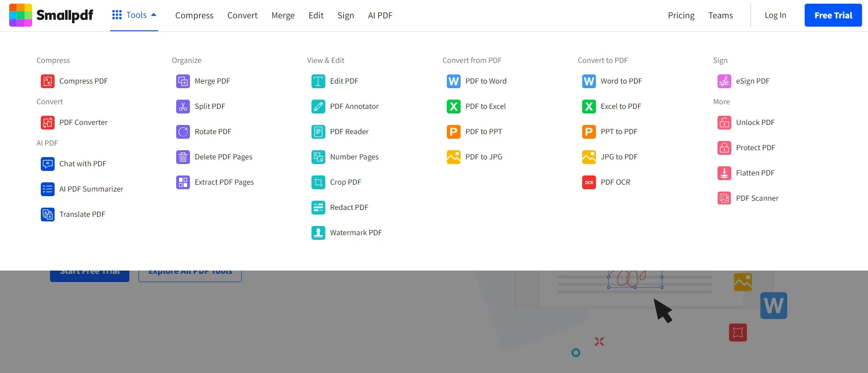Click the PDF to JPG icon
The height and width of the screenshot is (373, 868).
[x=454, y=157]
